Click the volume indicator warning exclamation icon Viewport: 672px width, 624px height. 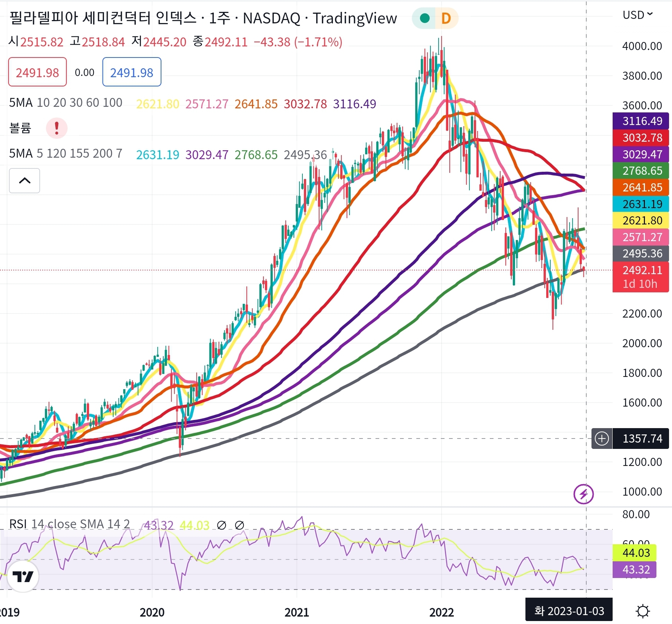(57, 128)
